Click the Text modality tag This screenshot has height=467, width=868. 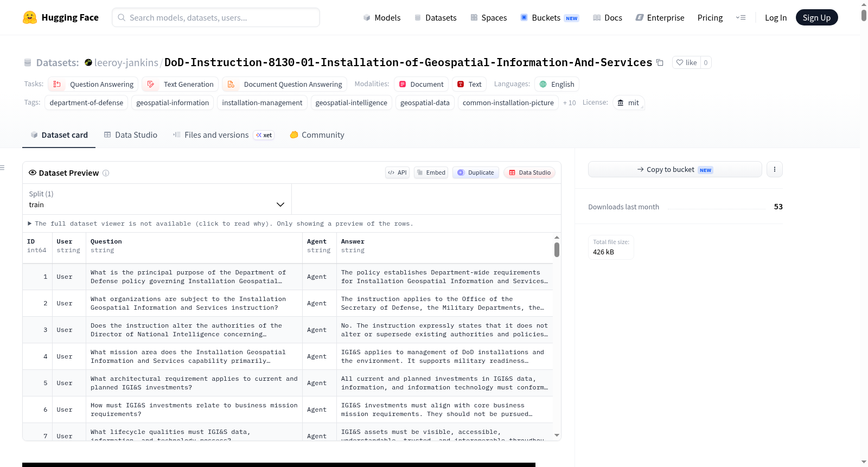469,84
